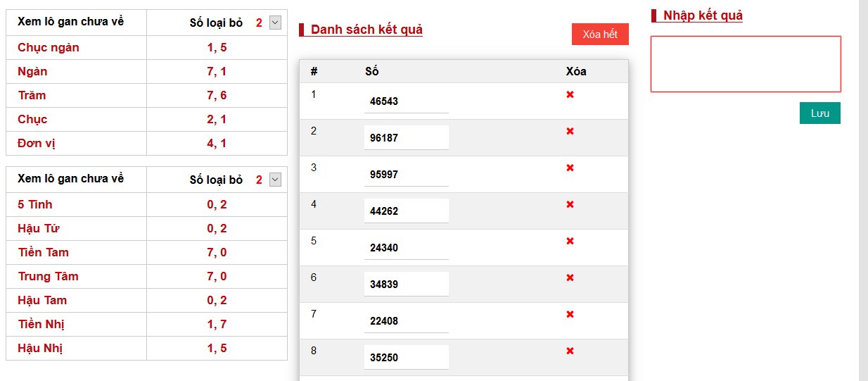Click the vertical page scrollbar
Viewport: 868px width, 381px height.
[863, 190]
